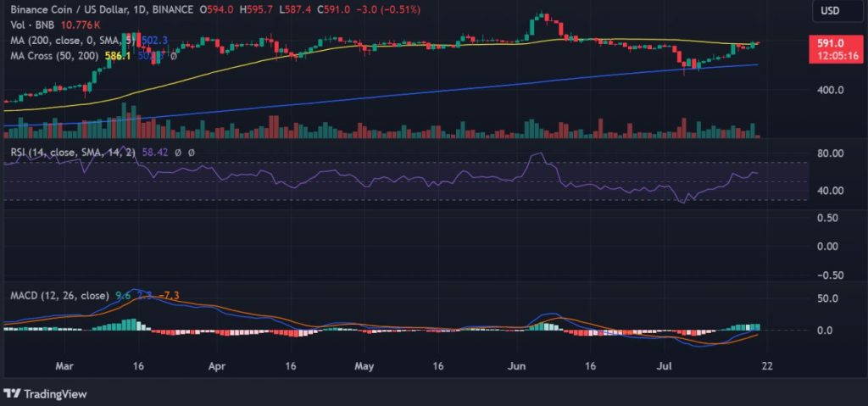
Task: Click the RSI value 58.42
Action: pos(155,152)
